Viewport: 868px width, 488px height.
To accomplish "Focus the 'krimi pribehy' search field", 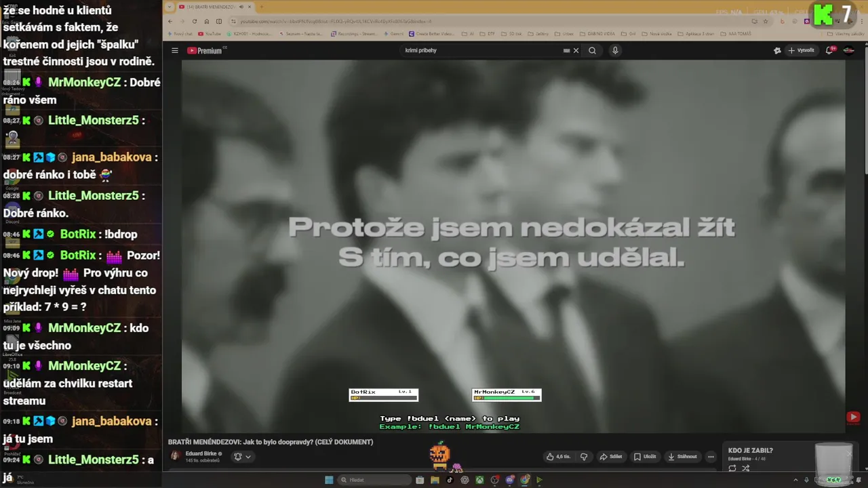I will [481, 50].
